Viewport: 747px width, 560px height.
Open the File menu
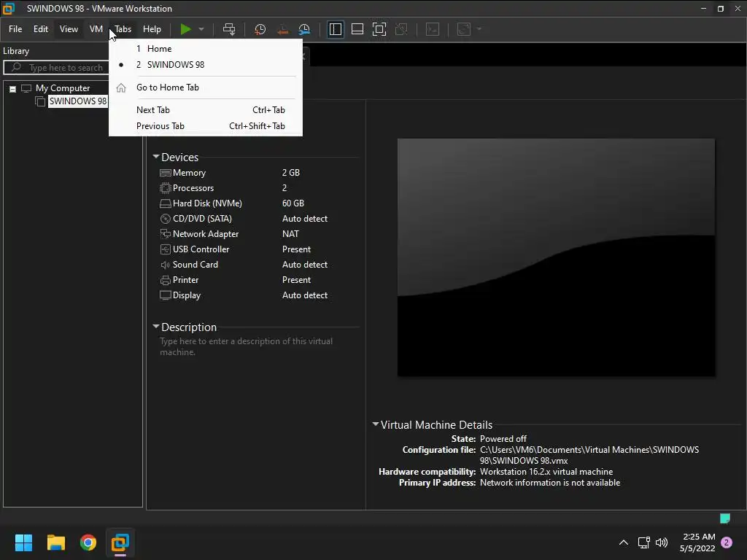[15, 29]
